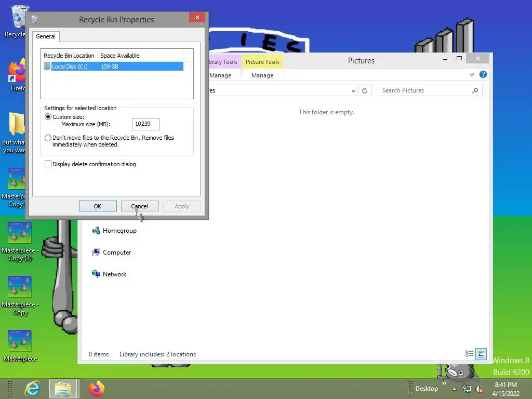
Task: Select the Masterpiece - Copy (3) desktop file
Action: (20, 242)
